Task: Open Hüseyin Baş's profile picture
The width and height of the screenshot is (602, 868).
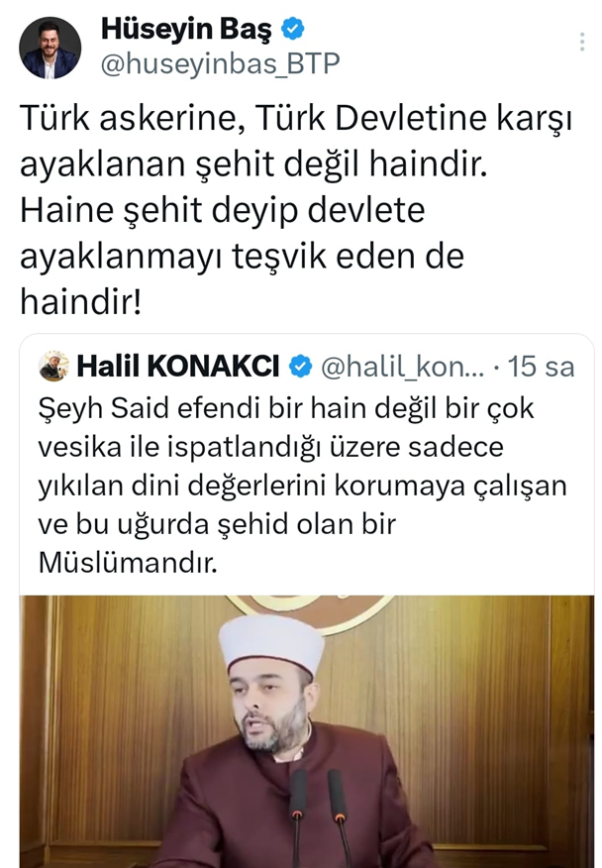Action: tap(50, 48)
